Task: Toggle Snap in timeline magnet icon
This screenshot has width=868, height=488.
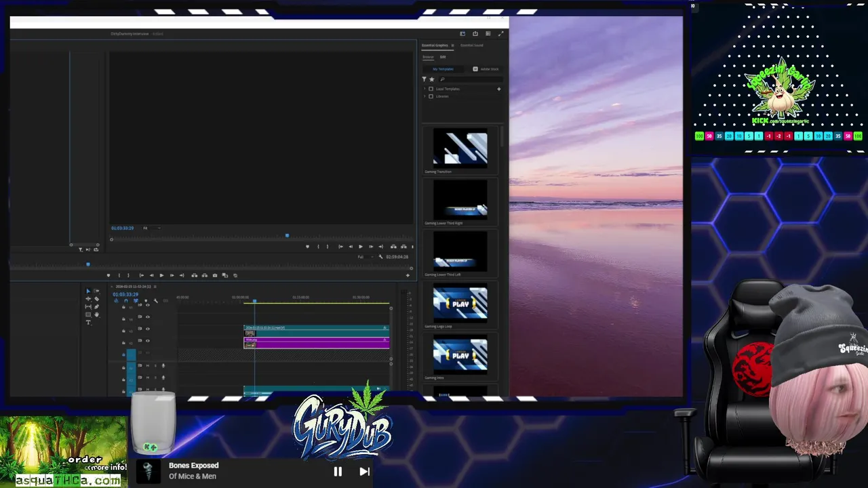Action: point(126,301)
